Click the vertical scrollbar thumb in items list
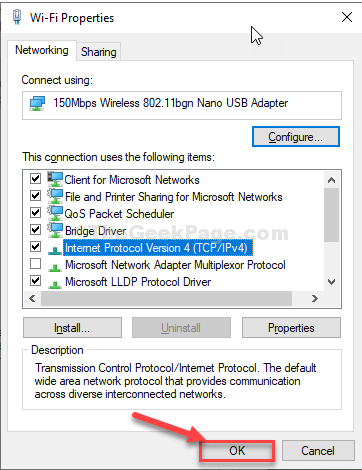The height and width of the screenshot is (470, 362). (x=331, y=215)
